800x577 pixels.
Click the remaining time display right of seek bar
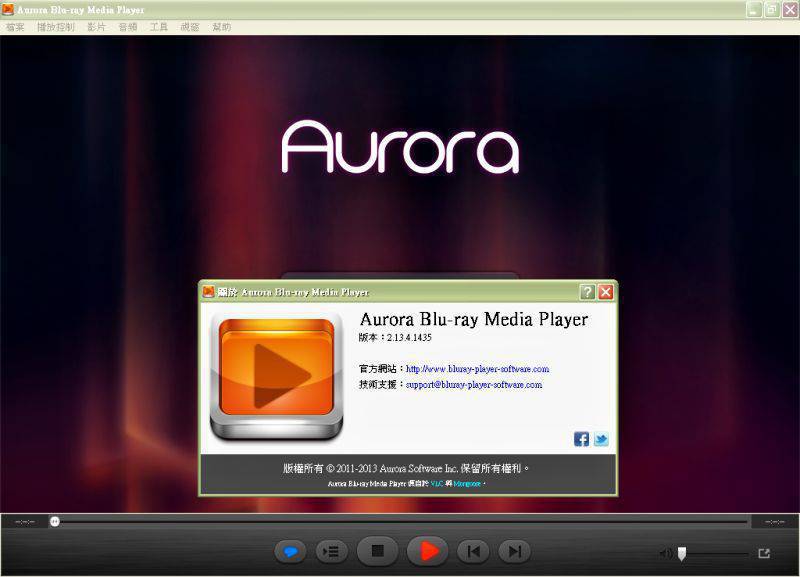click(774, 522)
